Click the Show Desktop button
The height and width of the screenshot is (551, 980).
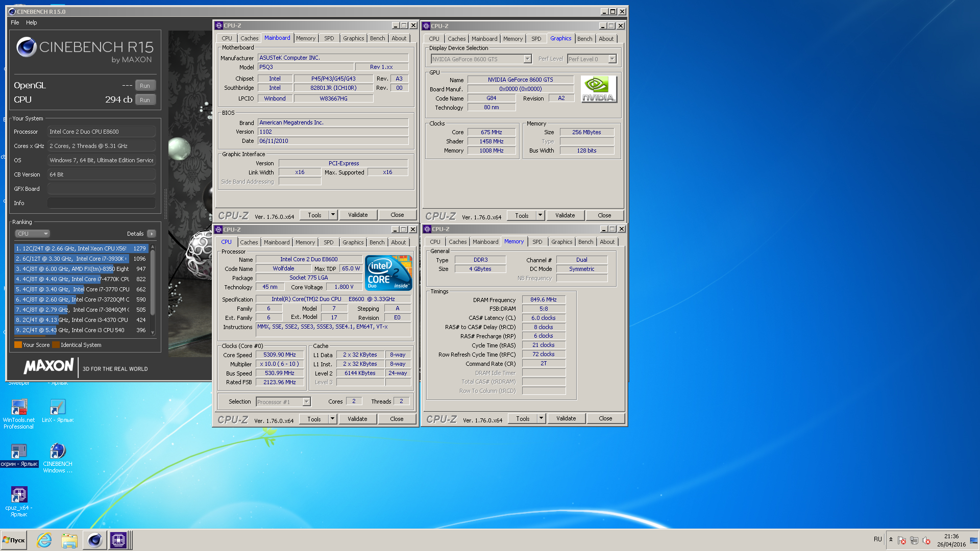pos(974,540)
